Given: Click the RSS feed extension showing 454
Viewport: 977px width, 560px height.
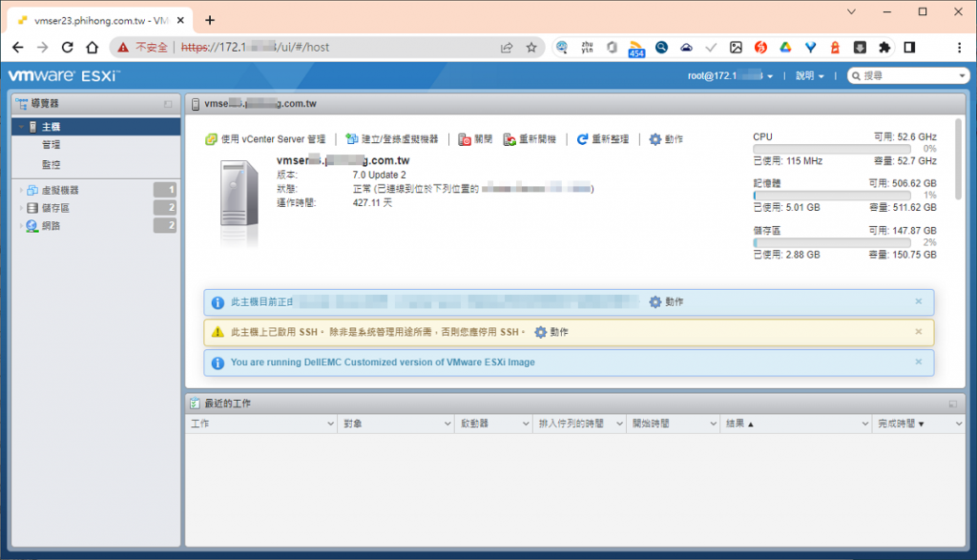Looking at the screenshot, I should point(636,49).
